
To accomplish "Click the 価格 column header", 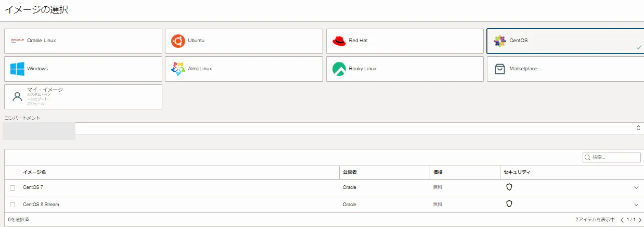I will click(437, 172).
